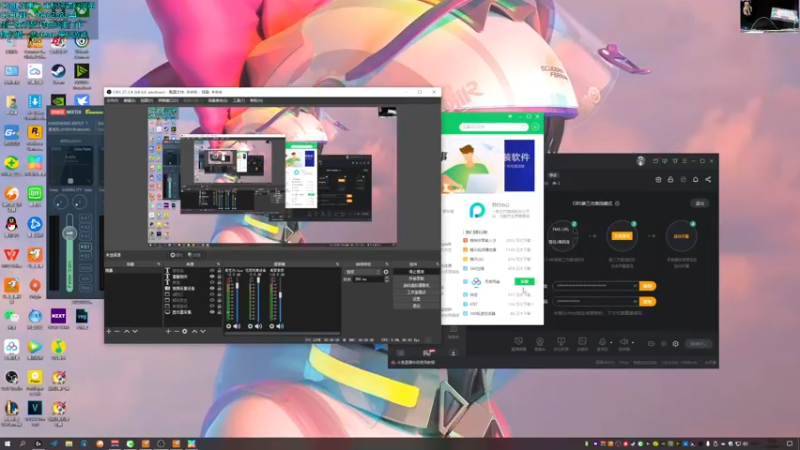The height and width of the screenshot is (450, 800).
Task: Pop out the OBS sources dock
Action: click(218, 264)
